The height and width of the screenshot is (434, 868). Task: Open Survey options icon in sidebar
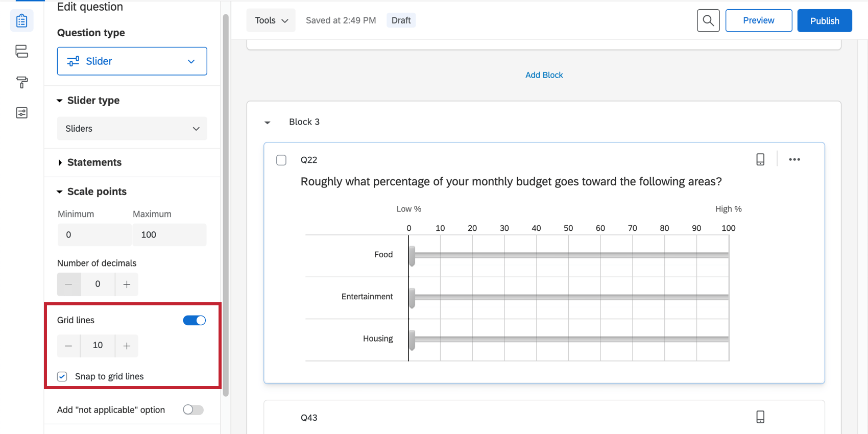21,113
